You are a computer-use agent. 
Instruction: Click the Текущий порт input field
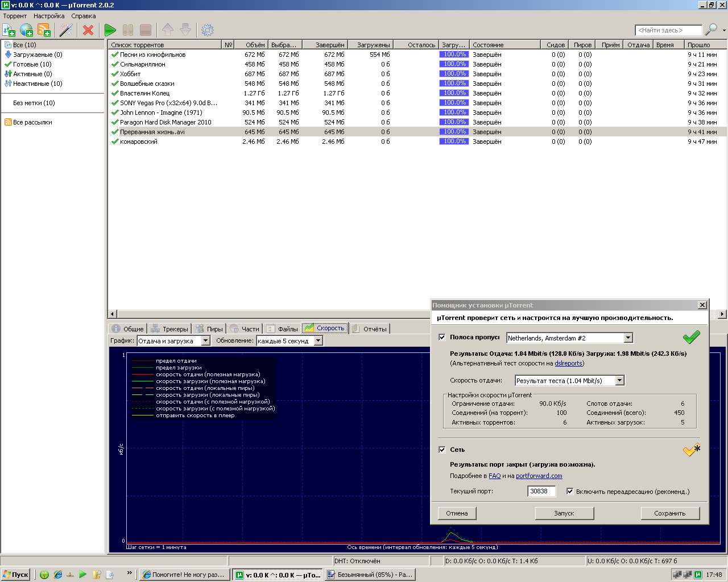tap(541, 492)
